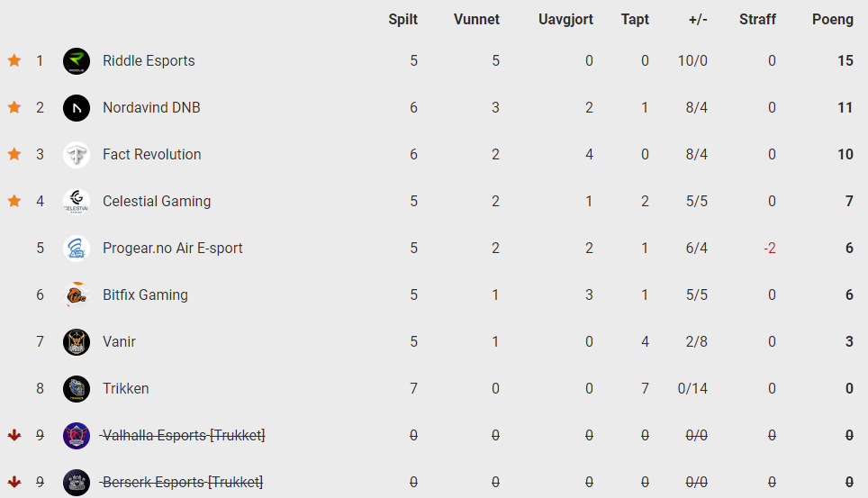Click the Nordavind DNB team logo
This screenshot has height=498, width=868.
click(77, 107)
